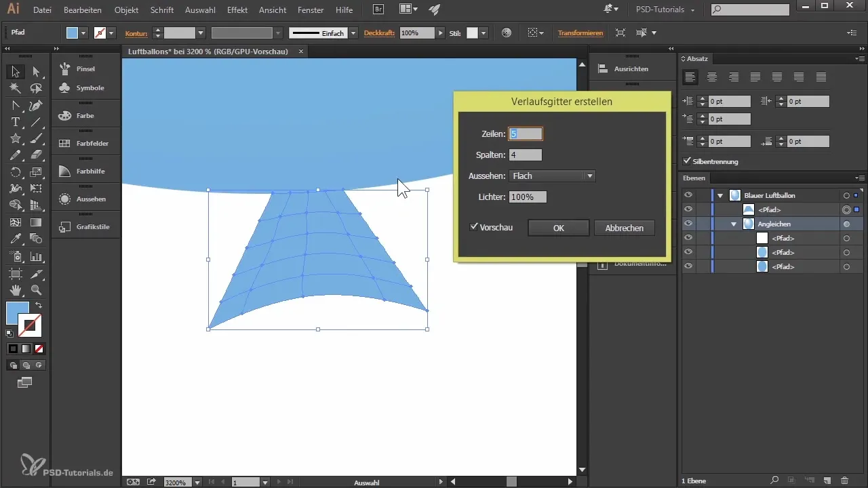Open the Objekt menu
Image resolution: width=868 pixels, height=488 pixels.
point(127,10)
